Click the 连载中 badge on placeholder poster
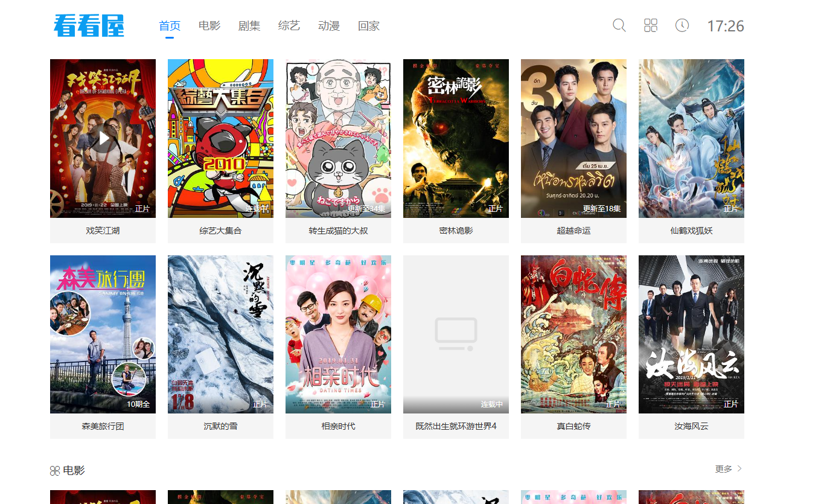 pyautogui.click(x=492, y=404)
